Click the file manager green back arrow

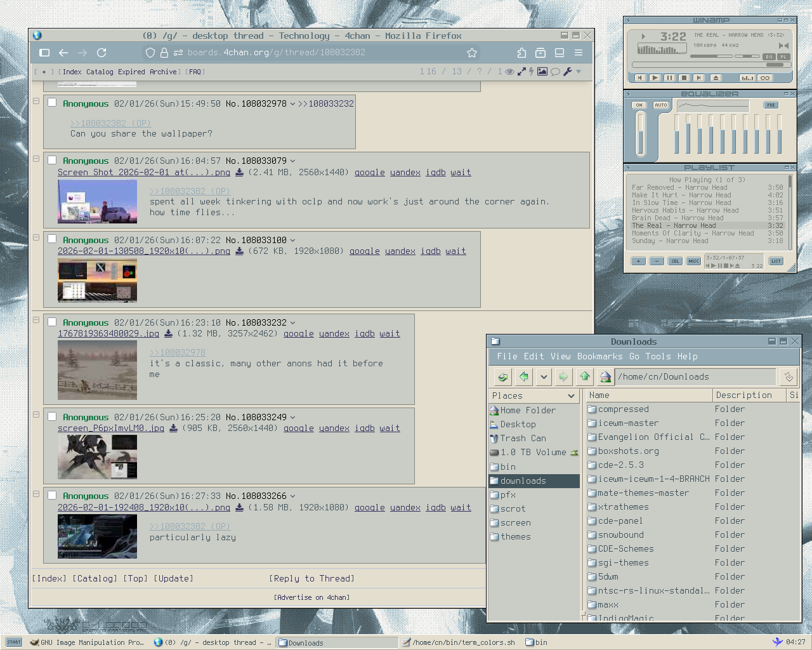(523, 377)
